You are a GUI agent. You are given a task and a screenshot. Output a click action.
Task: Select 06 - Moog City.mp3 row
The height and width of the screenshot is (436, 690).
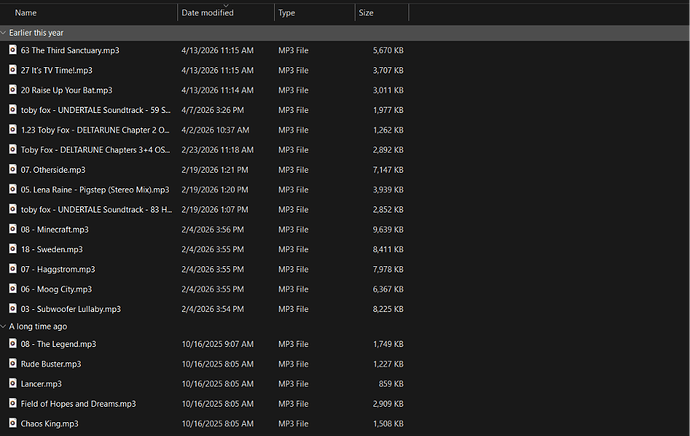[x=204, y=289]
